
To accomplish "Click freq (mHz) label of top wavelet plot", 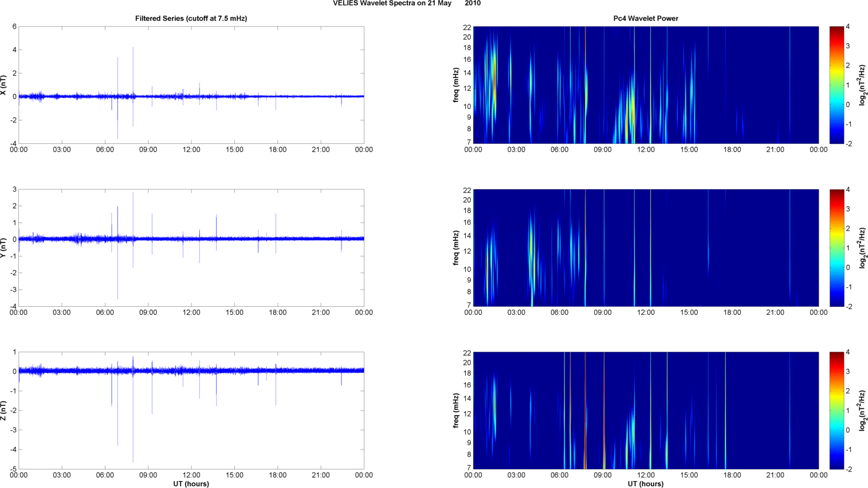I will point(456,85).
